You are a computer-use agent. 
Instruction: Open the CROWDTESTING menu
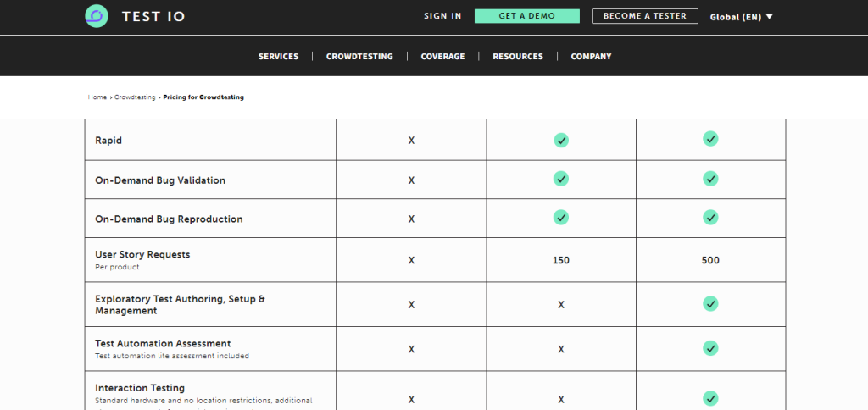[359, 57]
